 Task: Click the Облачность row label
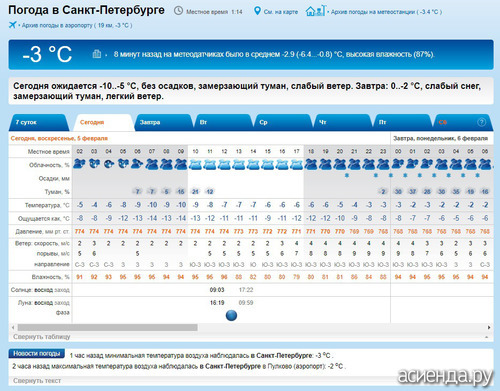pyautogui.click(x=49, y=165)
